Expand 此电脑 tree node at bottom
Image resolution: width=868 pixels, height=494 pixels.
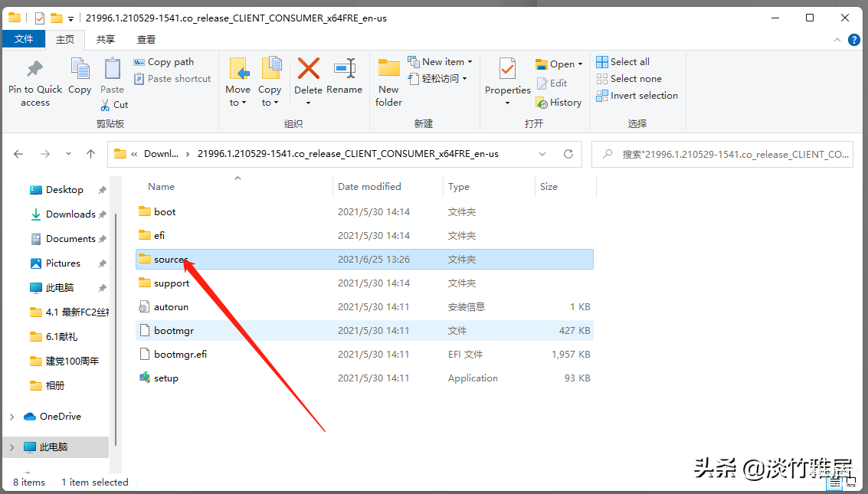click(x=12, y=447)
